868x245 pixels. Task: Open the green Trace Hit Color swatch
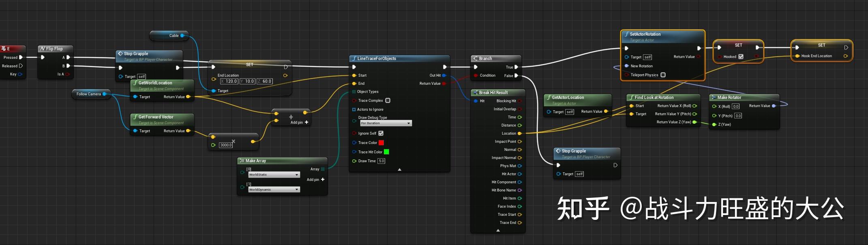tap(386, 152)
